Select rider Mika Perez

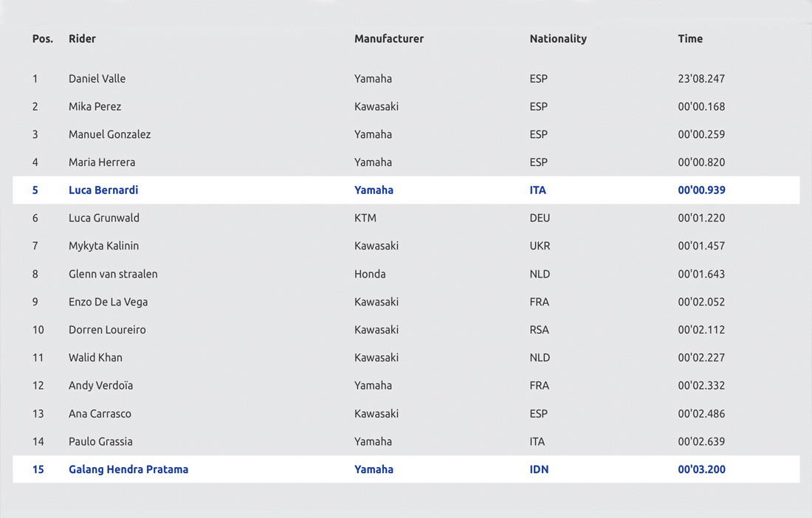[x=94, y=106]
